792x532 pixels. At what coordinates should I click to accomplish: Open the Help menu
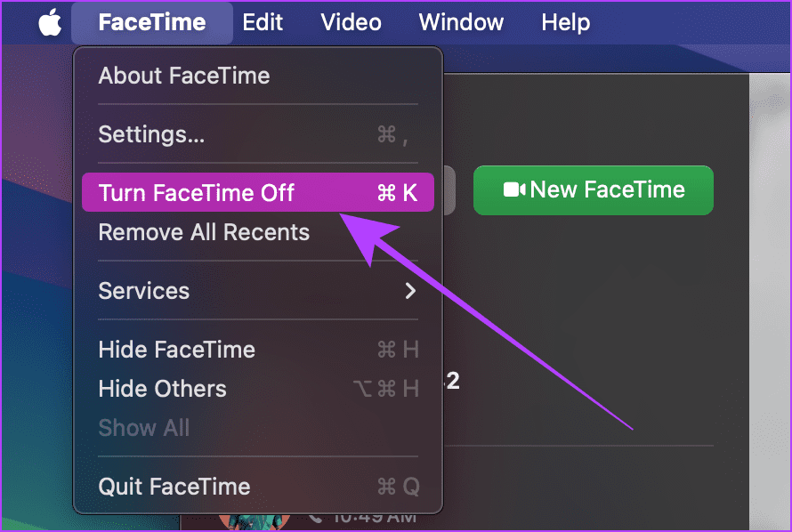coord(565,22)
